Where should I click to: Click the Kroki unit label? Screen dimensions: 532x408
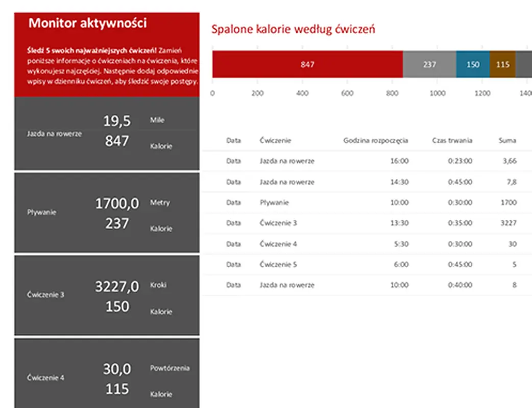158,285
